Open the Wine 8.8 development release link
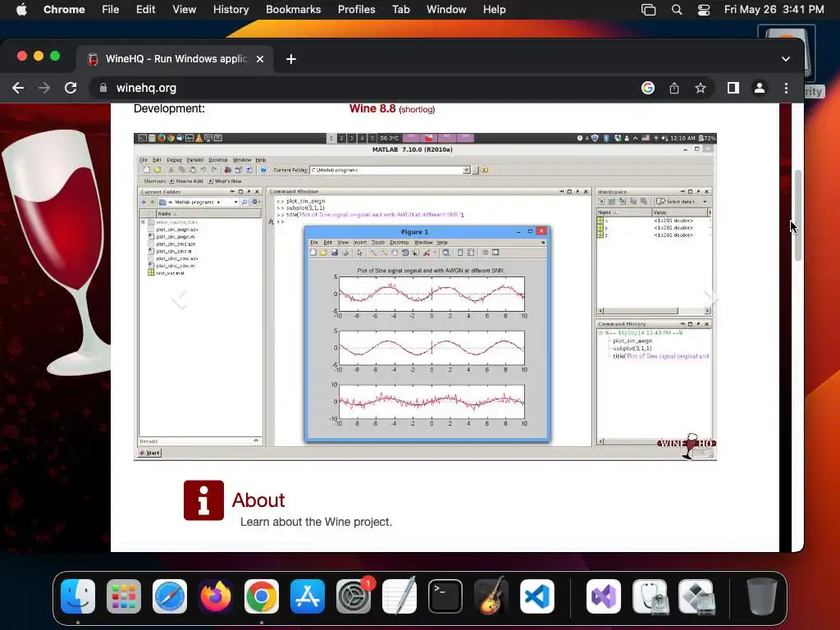Viewport: 840px width, 630px height. [372, 109]
